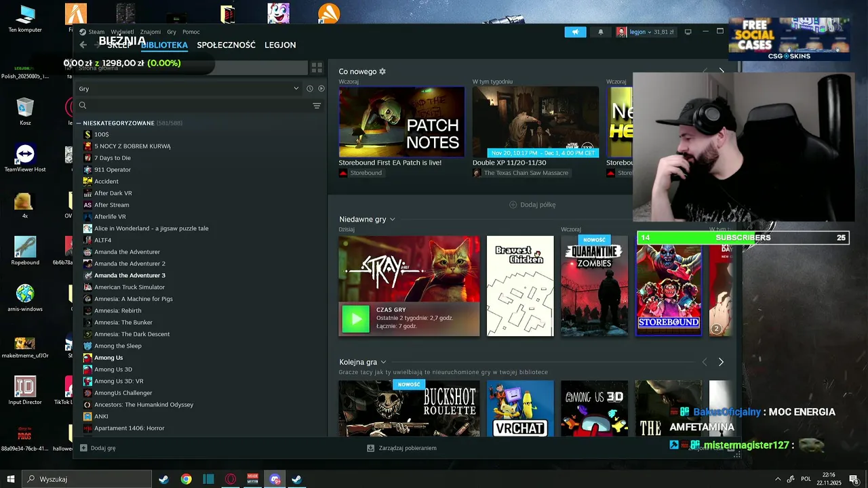This screenshot has height=488, width=868.
Task: Click the American Truck Simulator icon
Action: tap(87, 287)
